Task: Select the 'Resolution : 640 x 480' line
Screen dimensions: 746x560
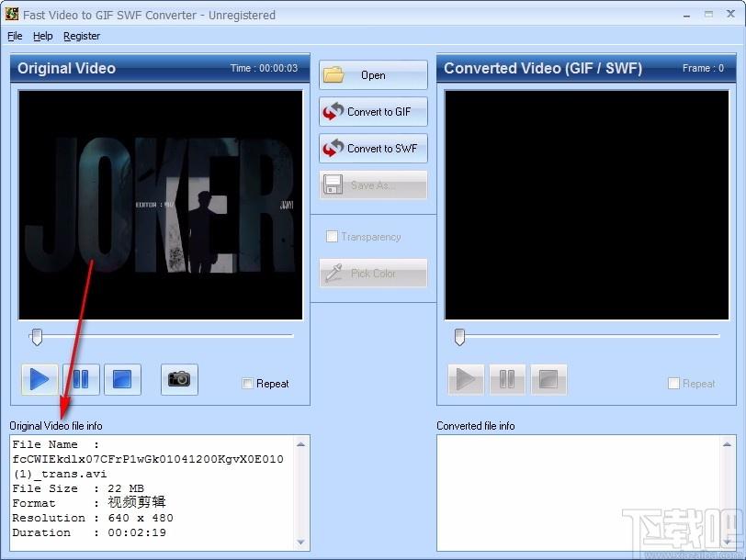Action: (x=93, y=518)
